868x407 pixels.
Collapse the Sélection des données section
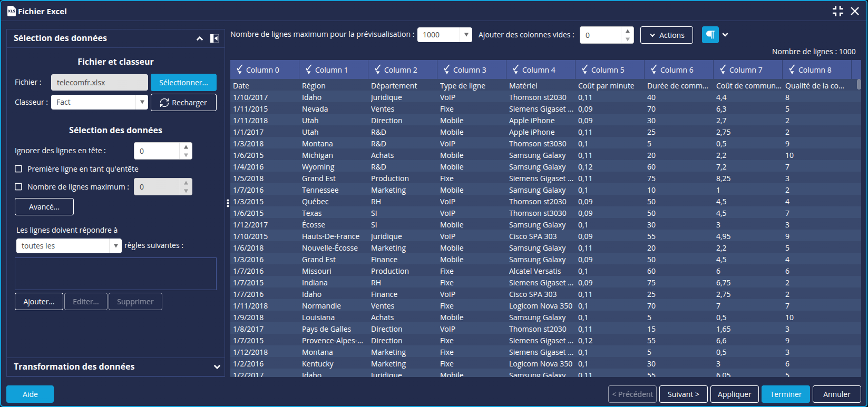click(200, 38)
